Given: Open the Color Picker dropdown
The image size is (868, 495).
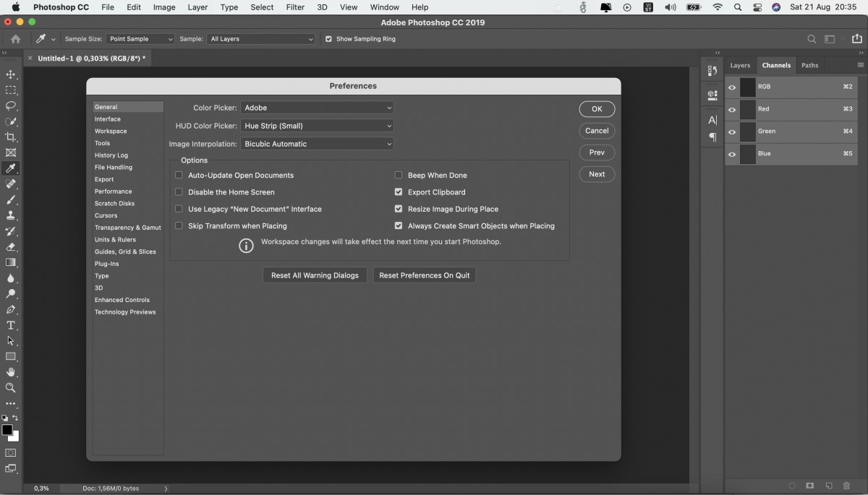Looking at the screenshot, I should coord(317,108).
